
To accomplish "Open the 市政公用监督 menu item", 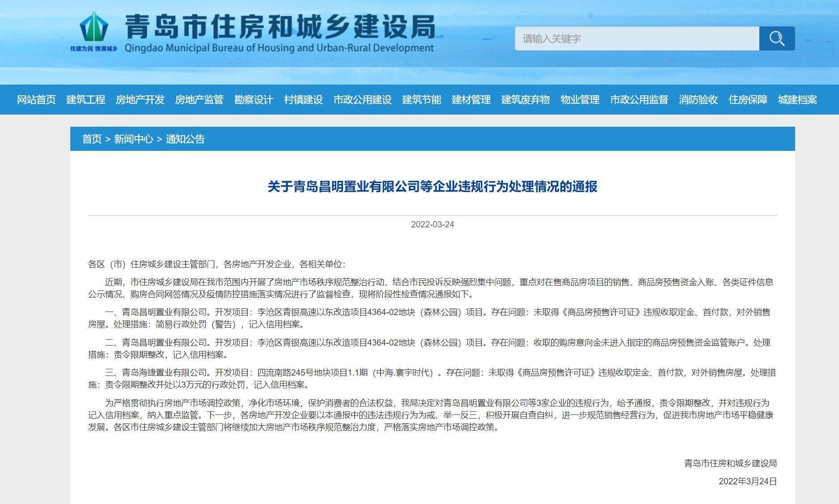I will click(639, 100).
